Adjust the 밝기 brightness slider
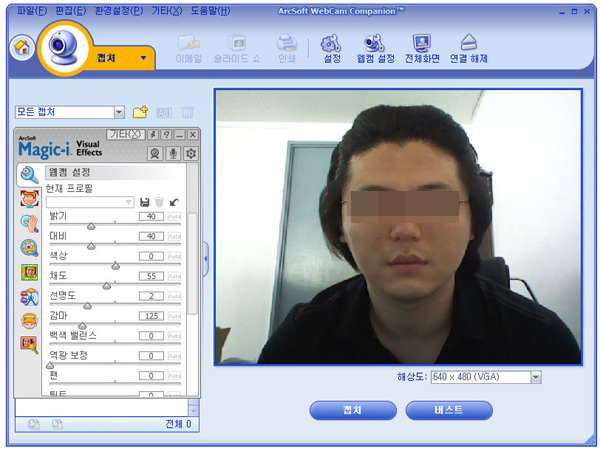The image size is (600, 451). click(x=91, y=226)
